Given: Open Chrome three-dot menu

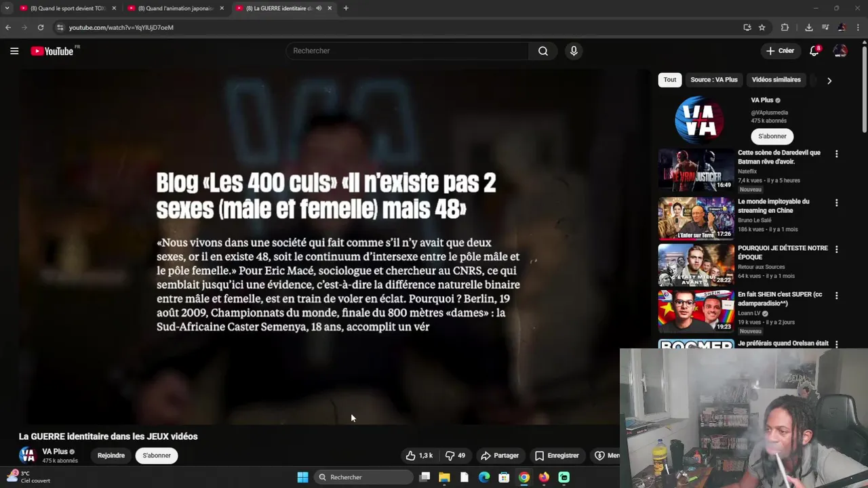Looking at the screenshot, I should (858, 27).
